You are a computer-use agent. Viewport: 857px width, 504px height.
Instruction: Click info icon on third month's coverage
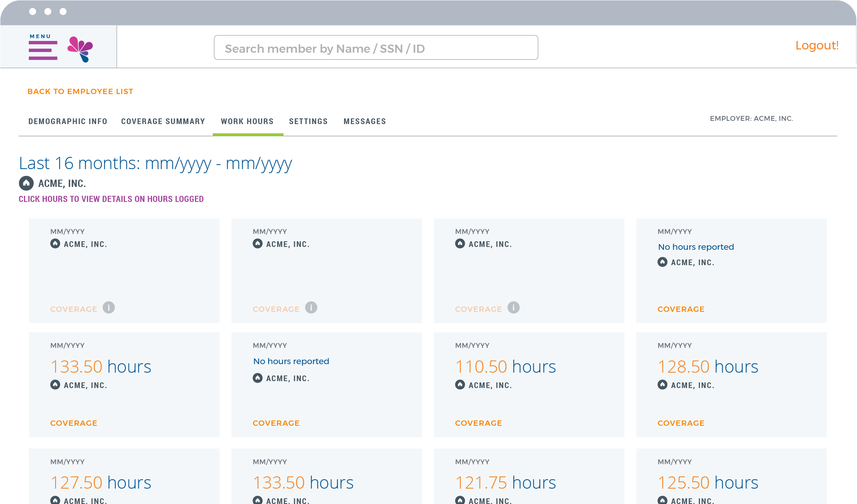click(x=513, y=308)
